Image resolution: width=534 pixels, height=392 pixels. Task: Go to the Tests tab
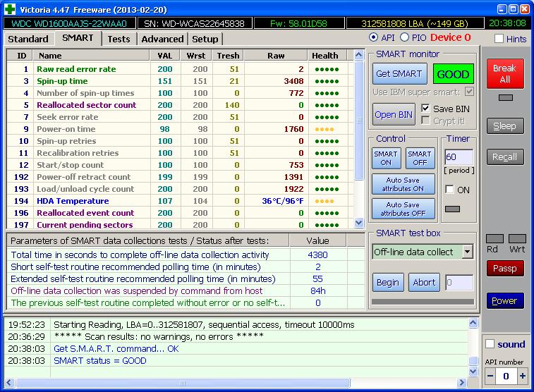[119, 39]
